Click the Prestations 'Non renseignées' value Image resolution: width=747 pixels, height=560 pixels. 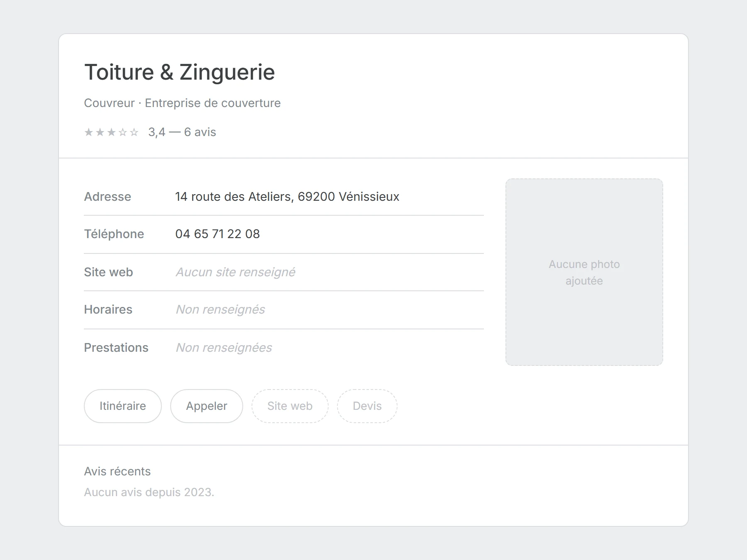tap(224, 348)
